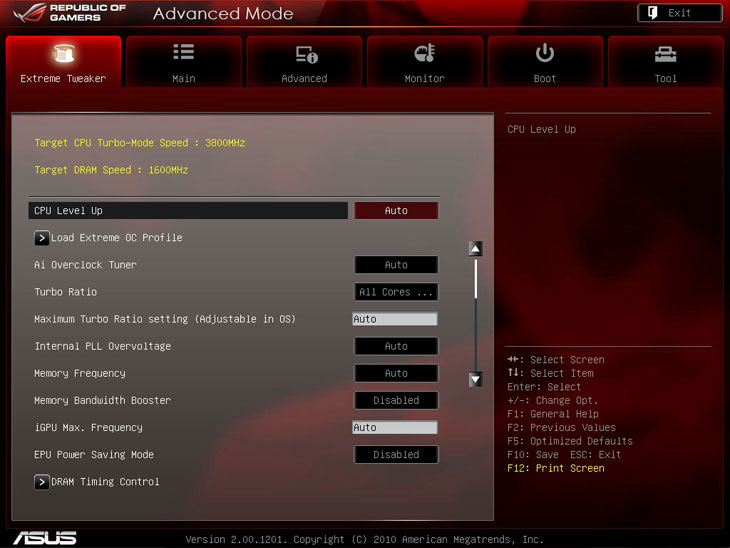Toggle Memory Bandwidth Booster Disabled setting
The image size is (730, 548).
click(x=396, y=400)
